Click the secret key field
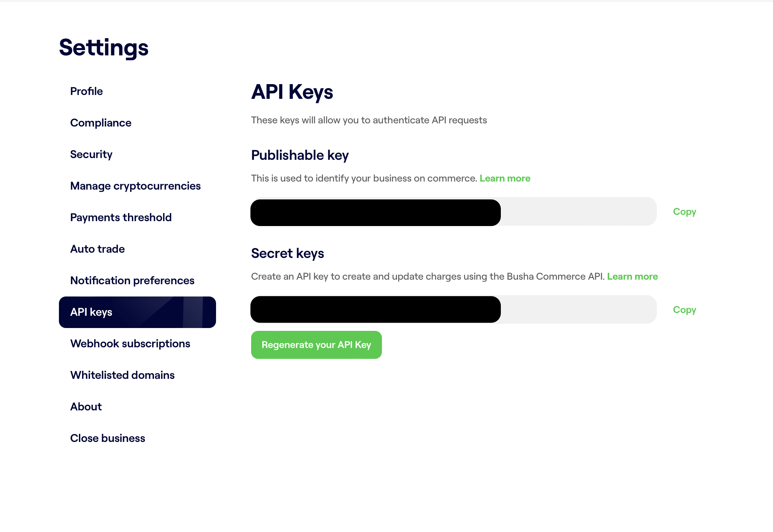 453,310
